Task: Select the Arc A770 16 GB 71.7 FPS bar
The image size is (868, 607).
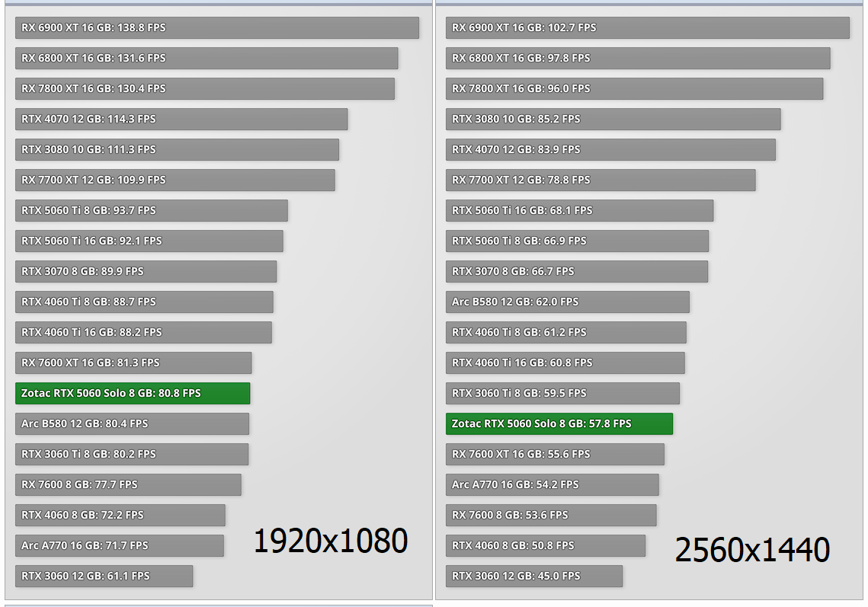Action: (120, 545)
